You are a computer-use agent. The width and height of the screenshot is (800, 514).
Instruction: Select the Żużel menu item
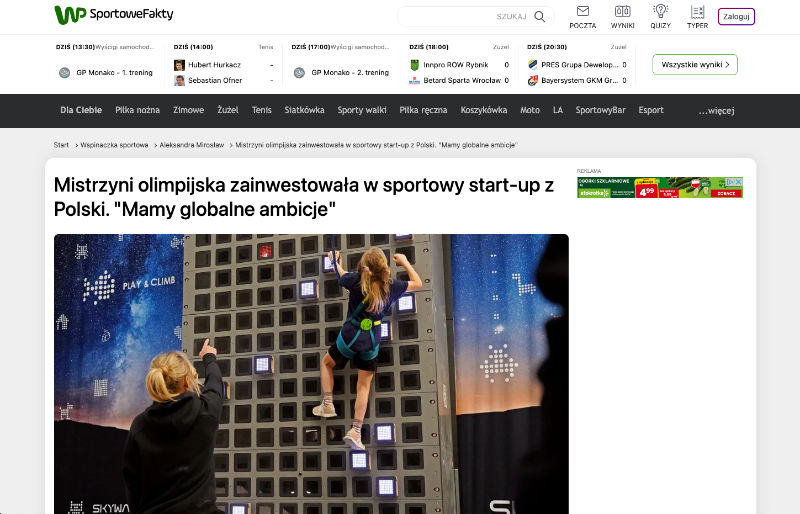coord(228,110)
